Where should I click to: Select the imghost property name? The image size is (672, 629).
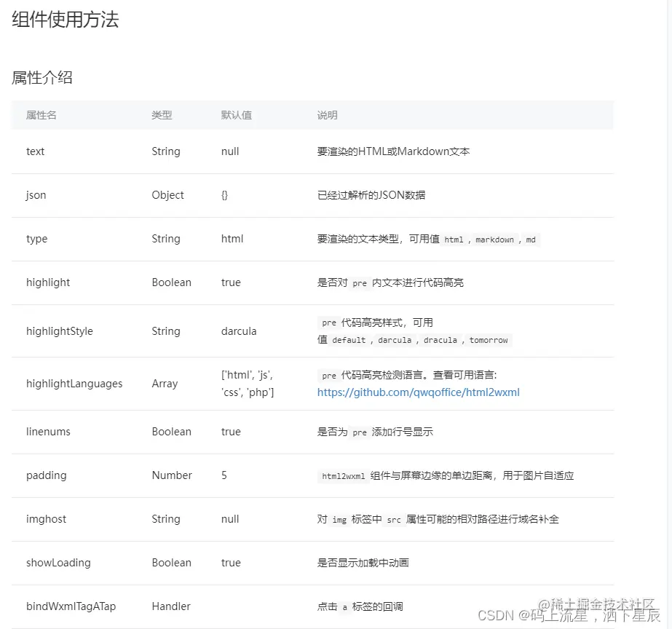tap(46, 519)
